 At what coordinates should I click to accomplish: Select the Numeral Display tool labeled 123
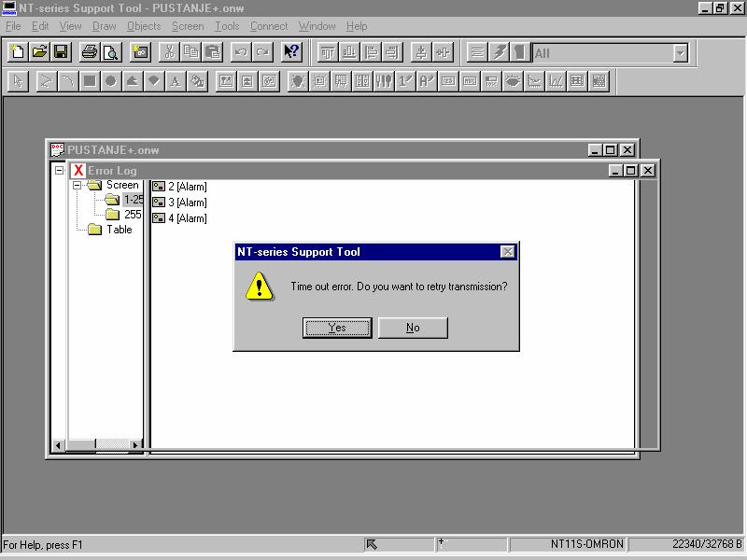point(448,81)
